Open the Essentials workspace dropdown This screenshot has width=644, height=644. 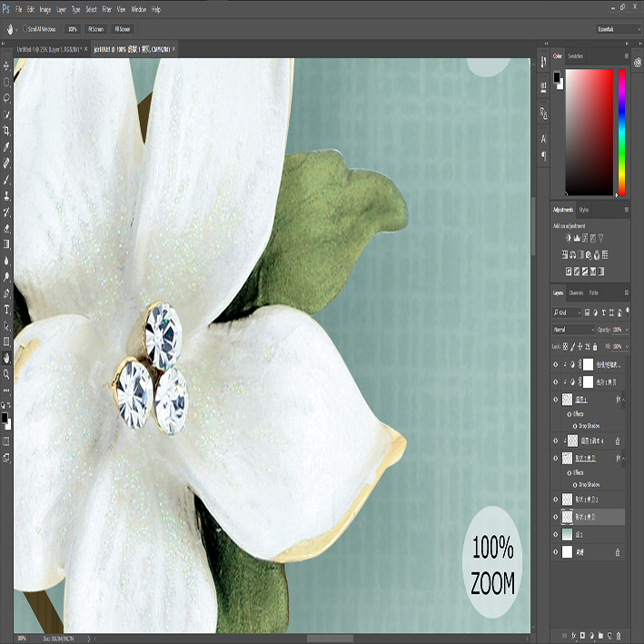coord(619,29)
